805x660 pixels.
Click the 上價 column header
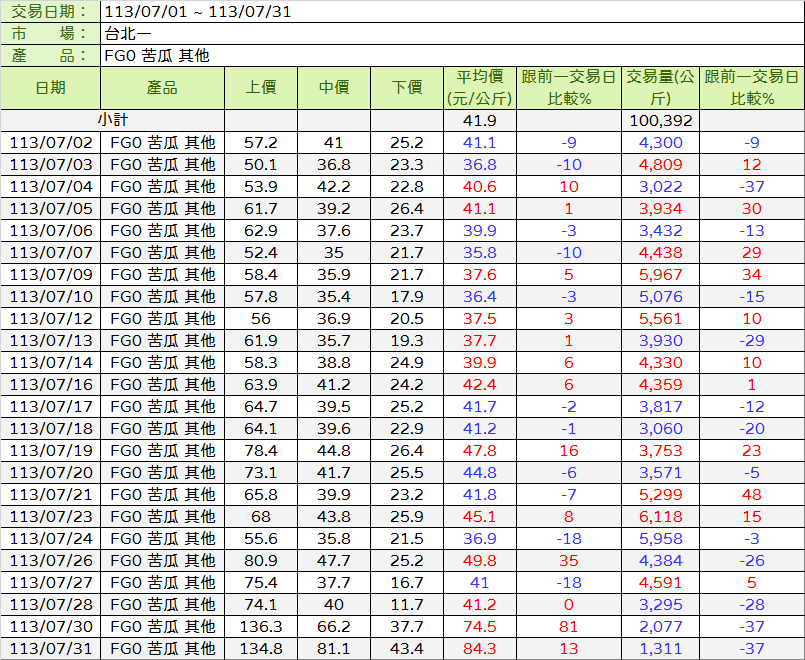[261, 88]
